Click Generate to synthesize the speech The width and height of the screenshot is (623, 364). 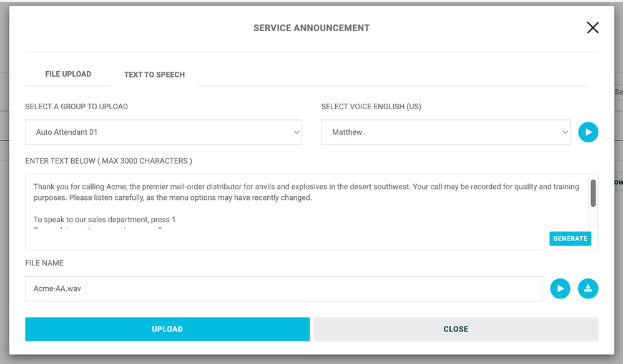tap(570, 239)
